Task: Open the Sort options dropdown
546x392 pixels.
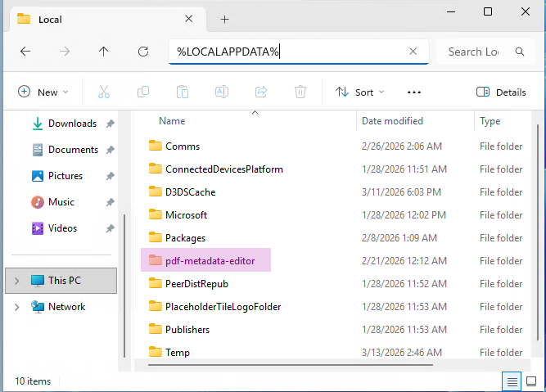Action: (360, 92)
